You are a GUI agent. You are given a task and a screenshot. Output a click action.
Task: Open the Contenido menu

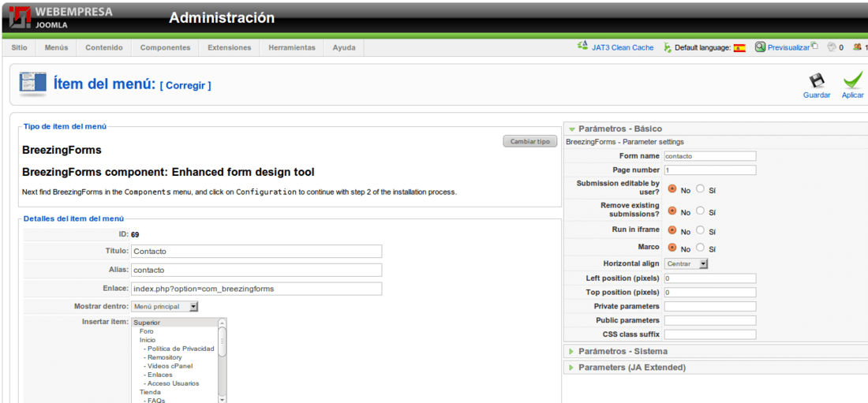tap(104, 47)
